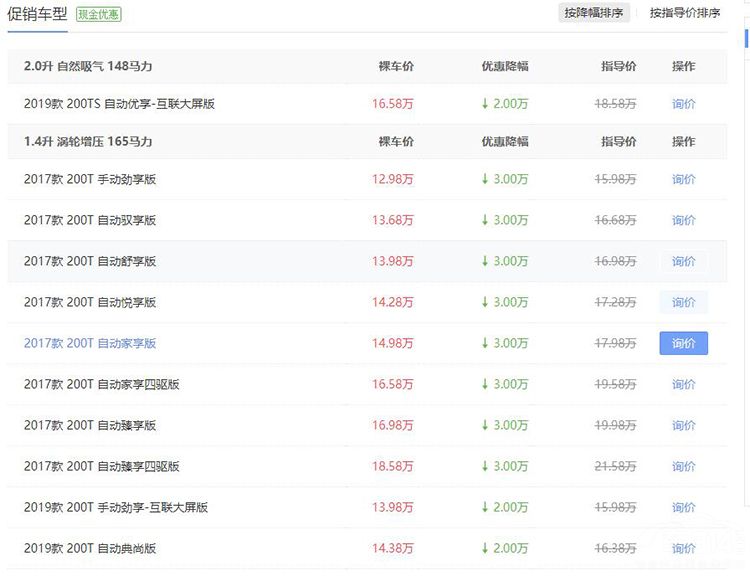Click the 指导价 header in 2.0升 section
This screenshot has height=576, width=750.
[619, 66]
